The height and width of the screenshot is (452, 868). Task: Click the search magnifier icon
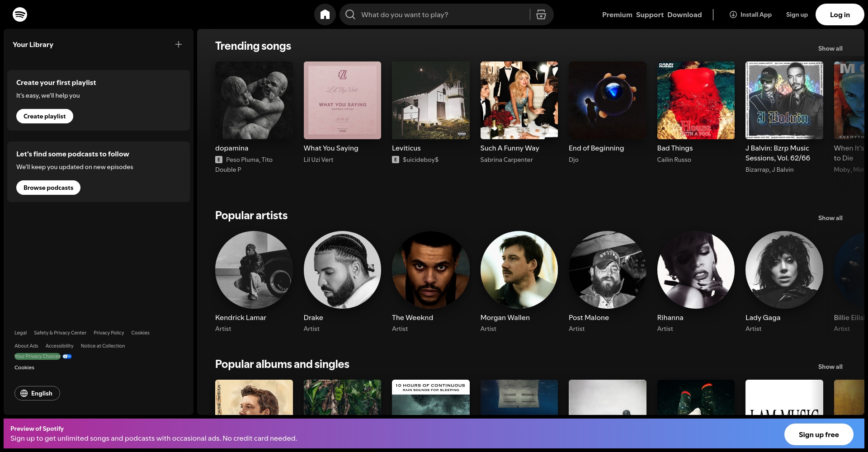[350, 14]
